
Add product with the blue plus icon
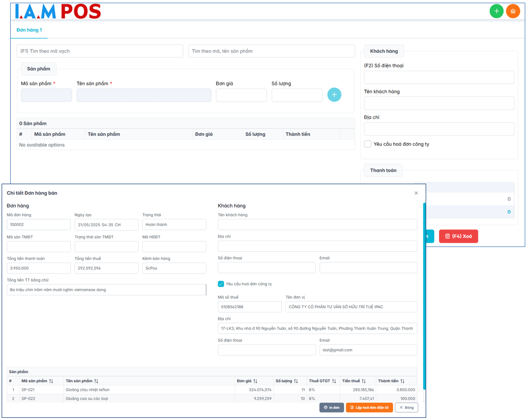[334, 95]
